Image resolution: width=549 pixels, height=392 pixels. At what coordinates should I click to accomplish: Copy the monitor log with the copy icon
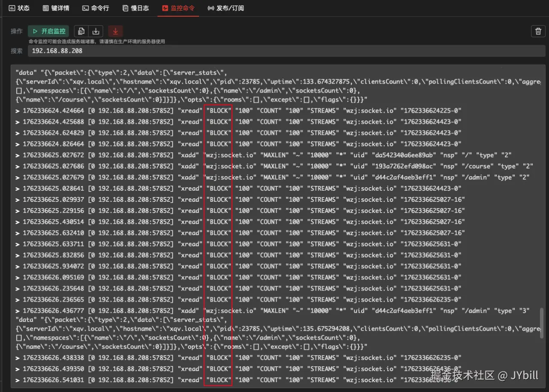point(81,31)
